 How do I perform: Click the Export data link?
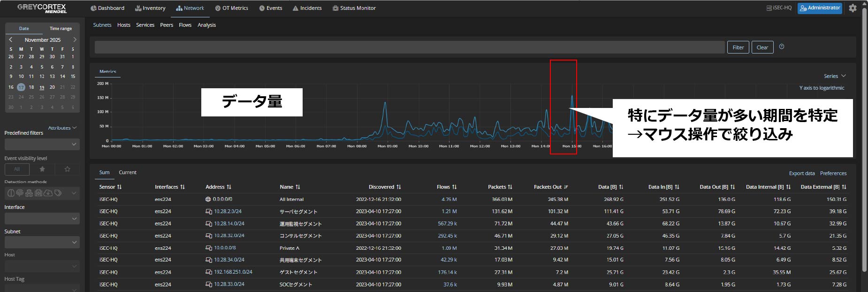pyautogui.click(x=801, y=173)
